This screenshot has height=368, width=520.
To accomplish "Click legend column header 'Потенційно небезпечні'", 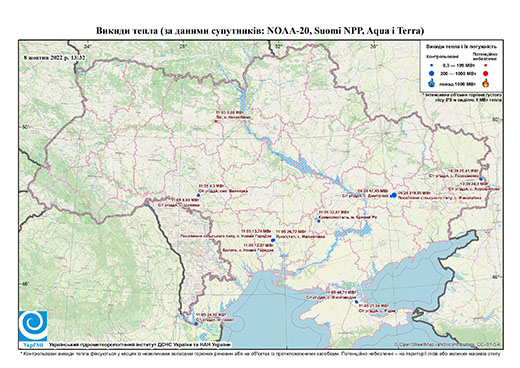I will [485, 56].
